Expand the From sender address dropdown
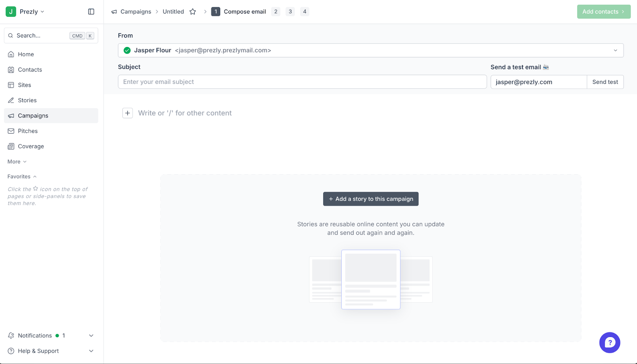The height and width of the screenshot is (364, 637). [615, 51]
